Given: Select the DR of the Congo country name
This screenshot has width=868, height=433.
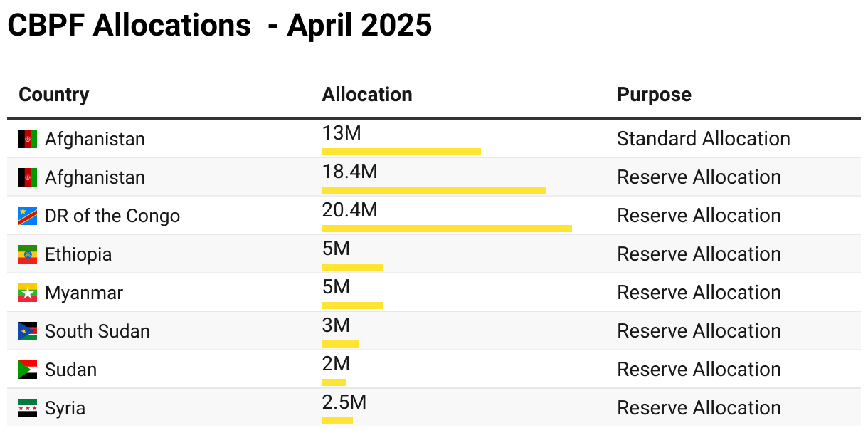Looking at the screenshot, I should click(x=112, y=216).
